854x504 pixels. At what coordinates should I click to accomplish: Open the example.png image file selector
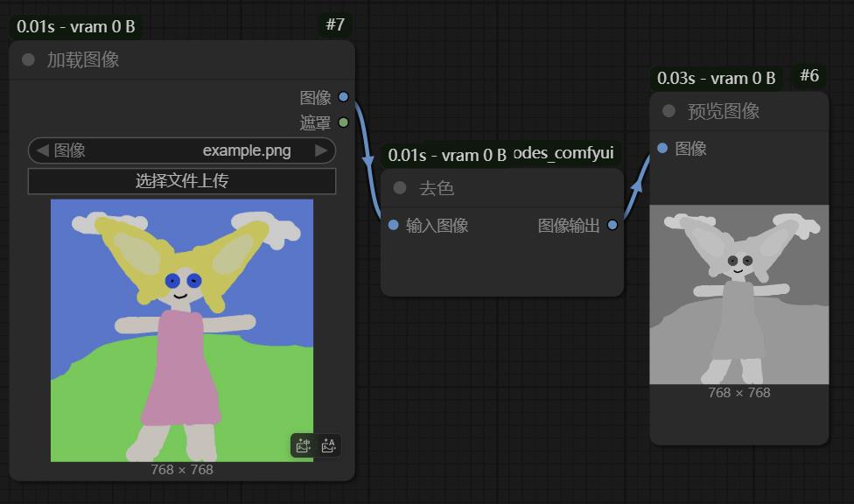pos(182,150)
